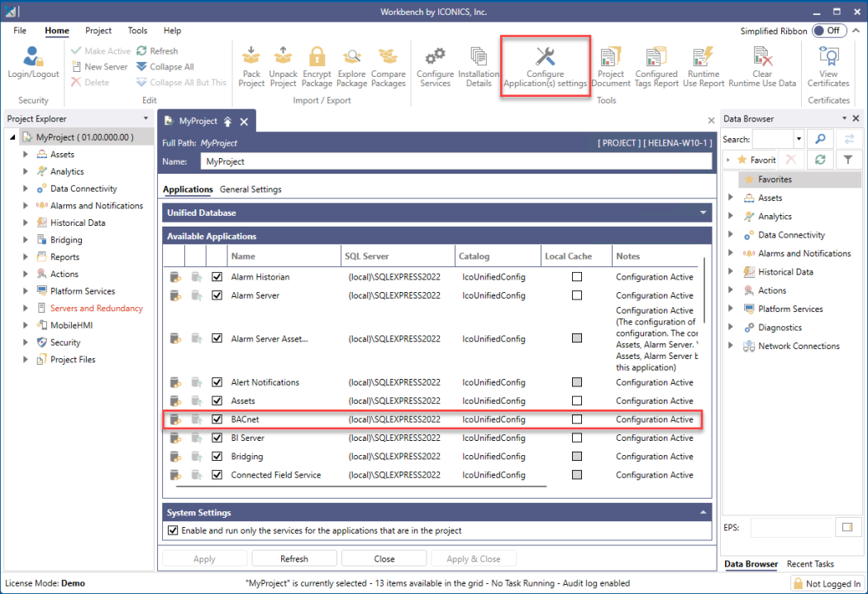The width and height of the screenshot is (868, 594).
Task: Click the Data Browser Search input field
Action: 773,139
